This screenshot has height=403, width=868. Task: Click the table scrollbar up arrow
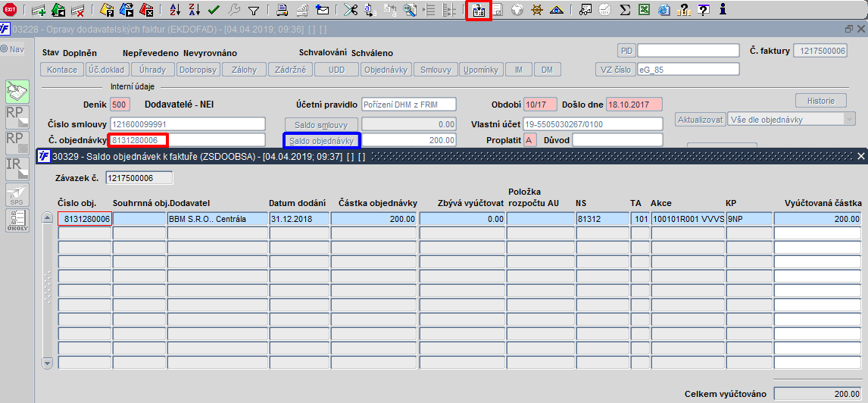[47, 217]
